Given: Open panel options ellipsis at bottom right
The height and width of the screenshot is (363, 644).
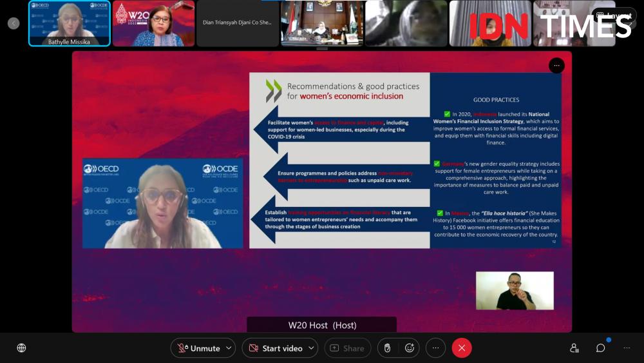Looking at the screenshot, I should point(627,348).
